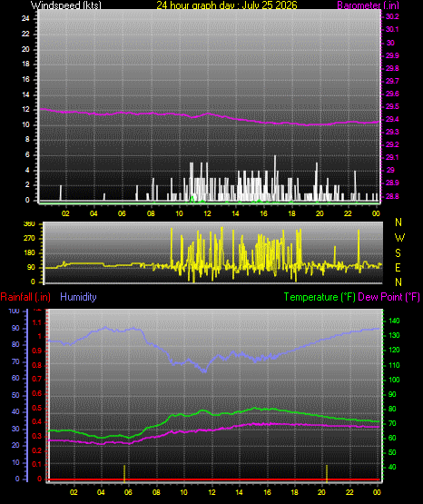Click the first yellow sunrise marker near 06
The height and width of the screenshot is (504, 423).
pyautogui.click(x=124, y=473)
